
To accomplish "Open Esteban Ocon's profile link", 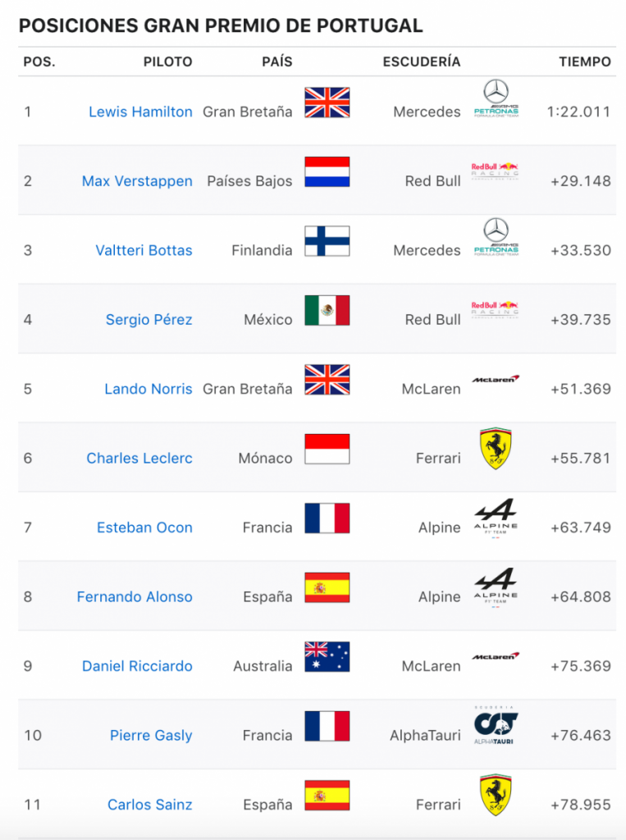I will click(144, 527).
